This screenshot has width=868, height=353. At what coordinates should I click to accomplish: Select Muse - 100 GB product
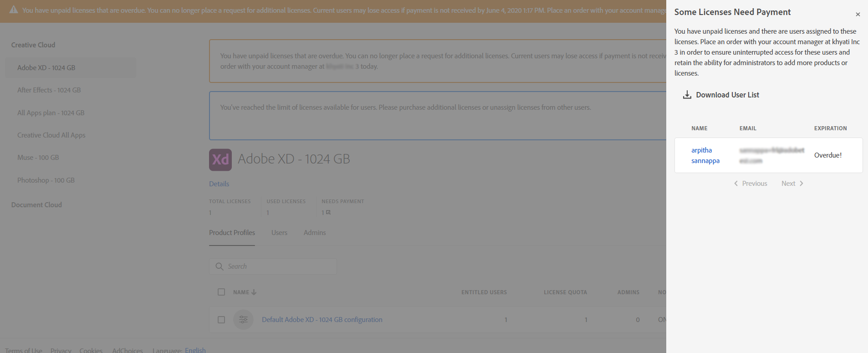point(38,158)
